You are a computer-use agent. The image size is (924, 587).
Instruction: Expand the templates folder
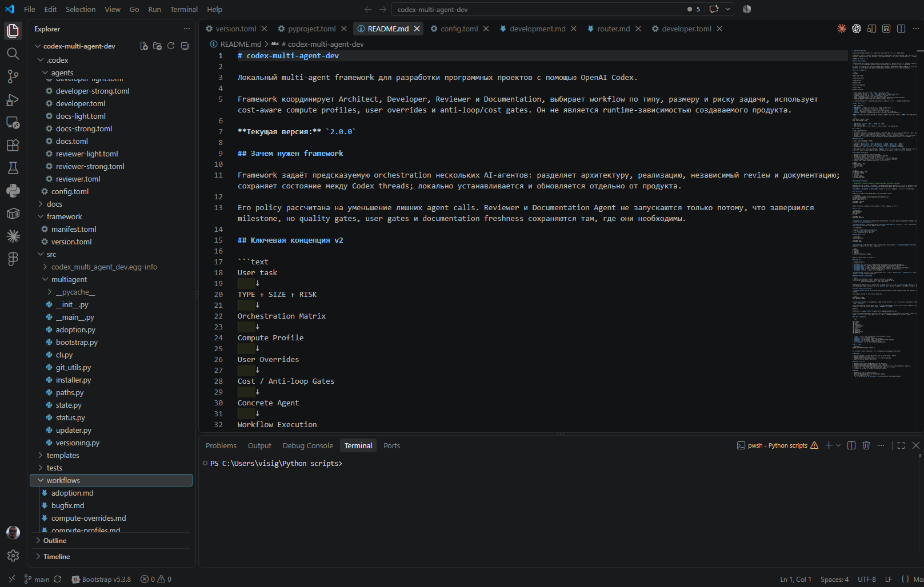(111, 455)
